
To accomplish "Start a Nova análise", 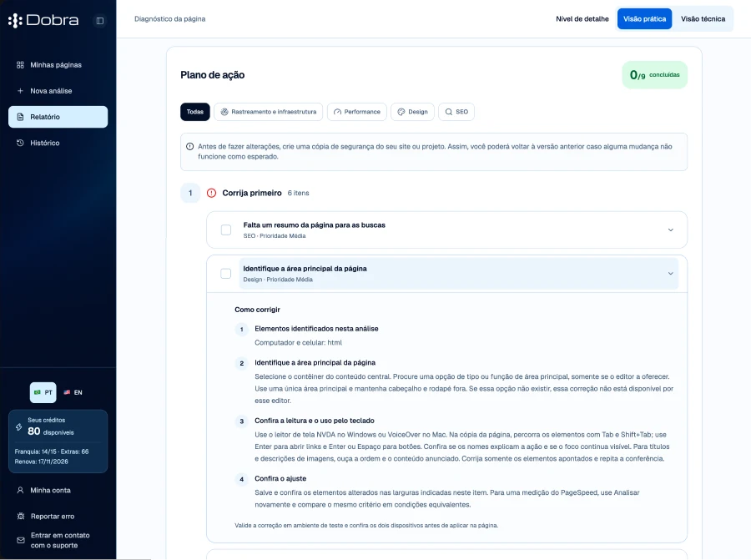I will coord(58,90).
